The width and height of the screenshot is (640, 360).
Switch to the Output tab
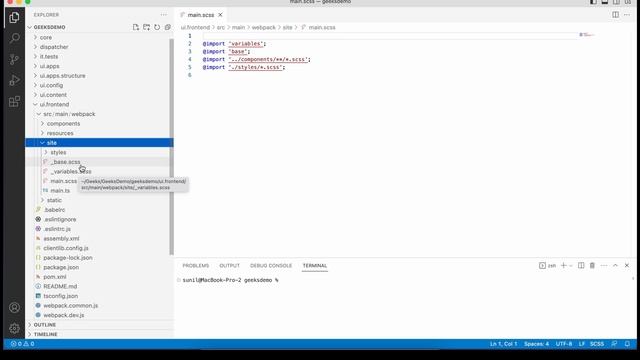point(229,266)
